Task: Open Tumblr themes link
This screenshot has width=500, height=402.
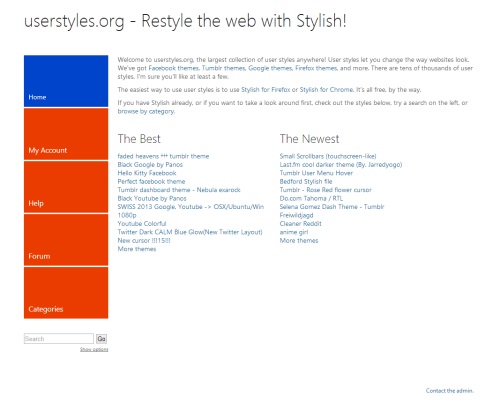Action: click(x=224, y=68)
